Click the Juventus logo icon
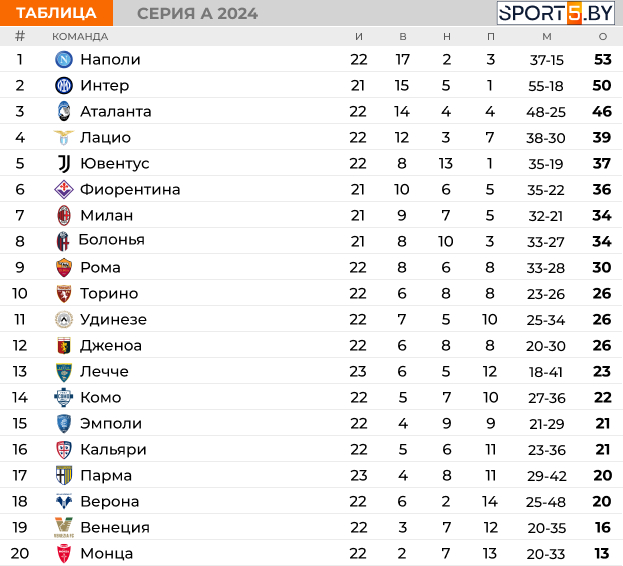Viewport: 623px width, 566px height. tap(64, 163)
